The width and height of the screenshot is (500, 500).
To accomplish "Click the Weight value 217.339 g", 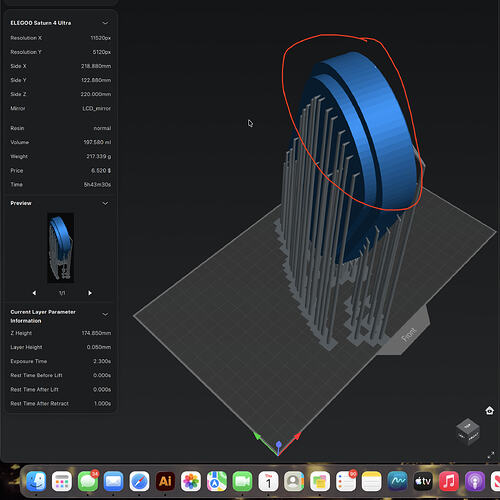I will [x=99, y=156].
